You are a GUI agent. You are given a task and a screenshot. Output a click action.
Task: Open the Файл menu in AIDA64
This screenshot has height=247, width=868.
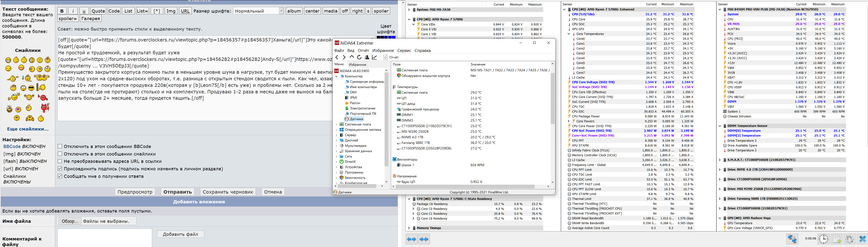[339, 50]
